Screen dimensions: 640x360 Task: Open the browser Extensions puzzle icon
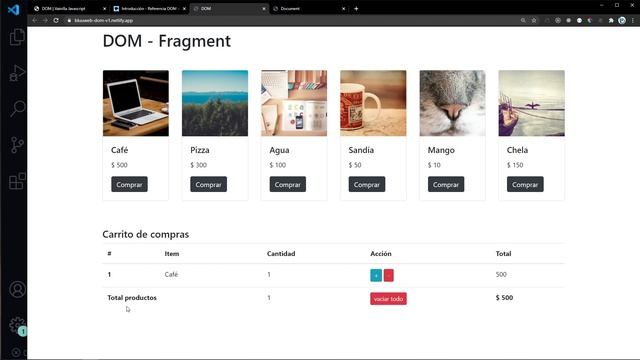[x=611, y=20]
